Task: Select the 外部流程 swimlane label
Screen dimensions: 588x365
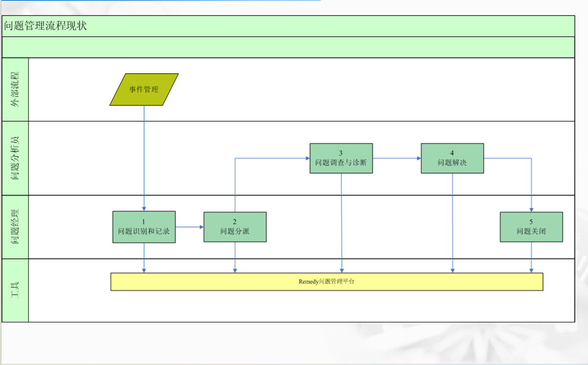Action: click(15, 90)
